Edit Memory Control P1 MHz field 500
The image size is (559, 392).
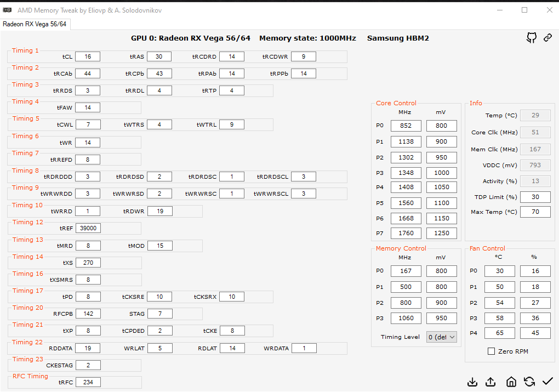point(406,287)
